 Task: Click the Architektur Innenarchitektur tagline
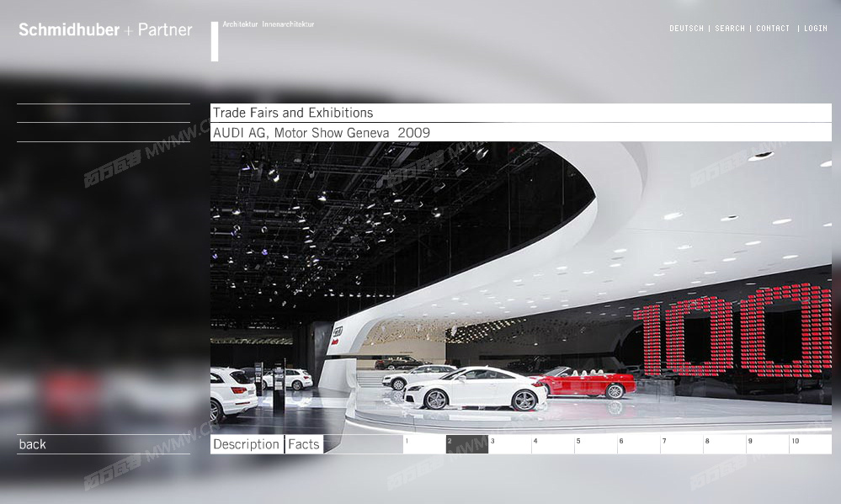(x=269, y=24)
